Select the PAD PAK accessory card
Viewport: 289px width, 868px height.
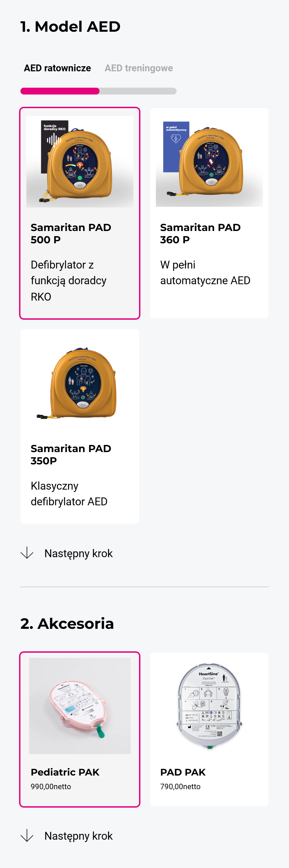209,729
